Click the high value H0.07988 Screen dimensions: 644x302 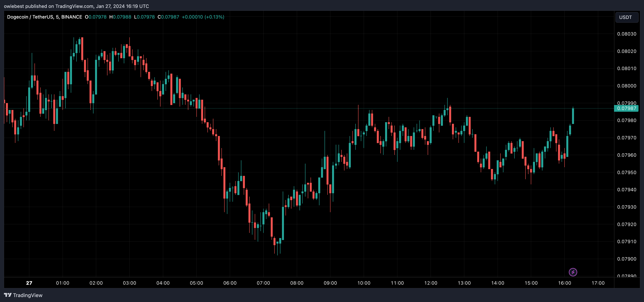point(120,17)
